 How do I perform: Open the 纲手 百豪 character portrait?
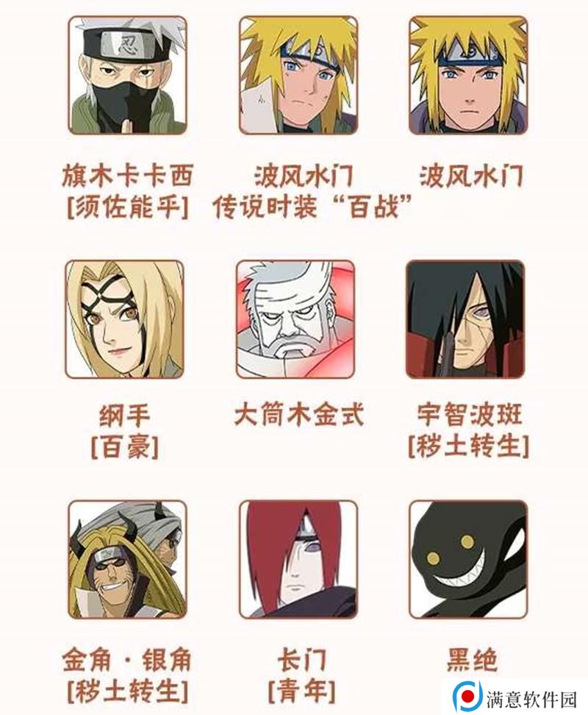125,320
